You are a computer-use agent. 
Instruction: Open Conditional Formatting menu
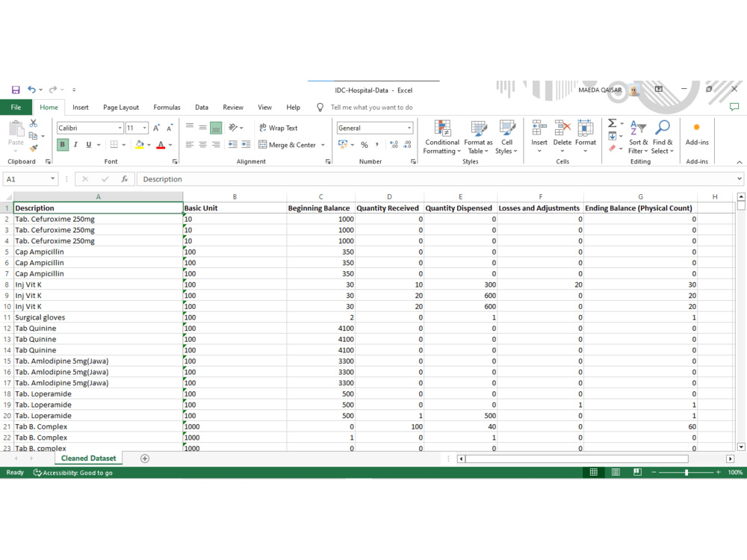[x=442, y=137]
